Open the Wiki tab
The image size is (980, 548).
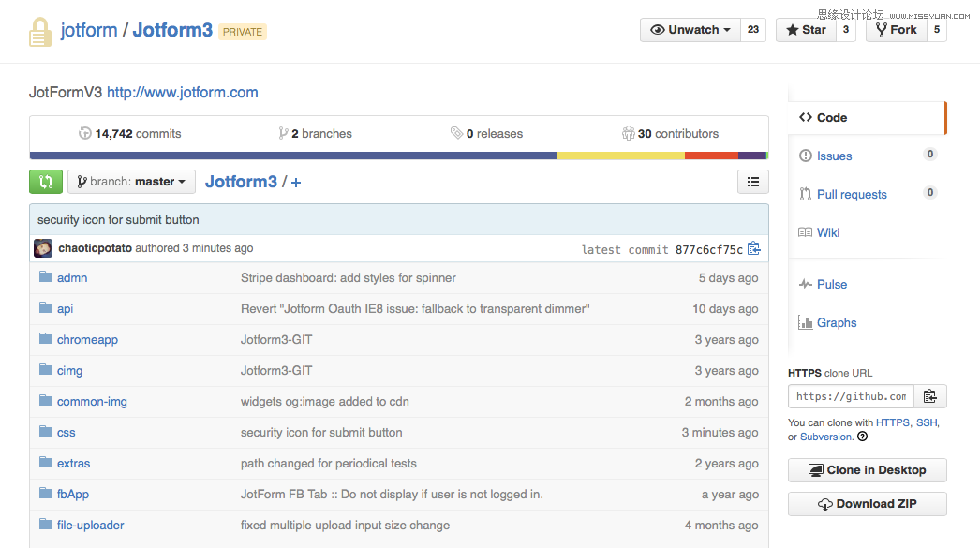coord(828,232)
